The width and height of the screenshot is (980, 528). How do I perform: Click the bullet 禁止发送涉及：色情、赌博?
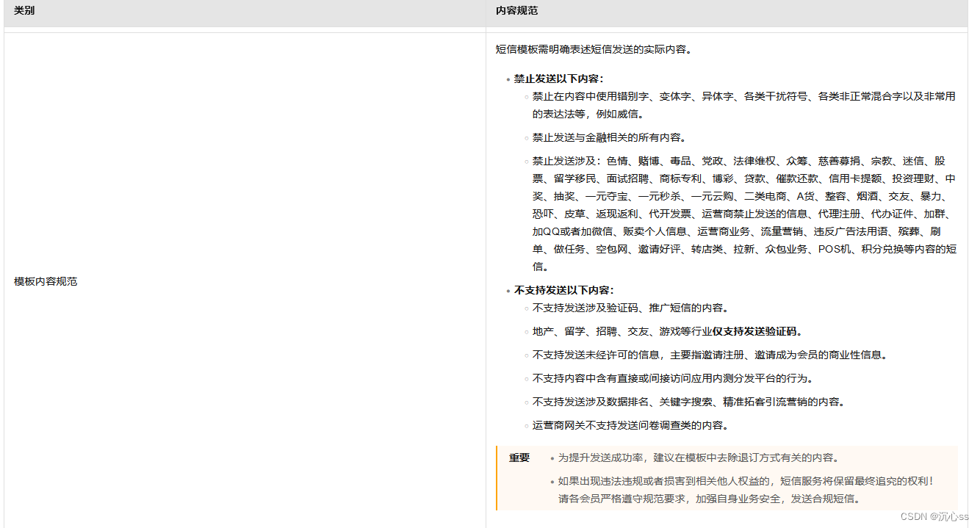click(x=744, y=214)
